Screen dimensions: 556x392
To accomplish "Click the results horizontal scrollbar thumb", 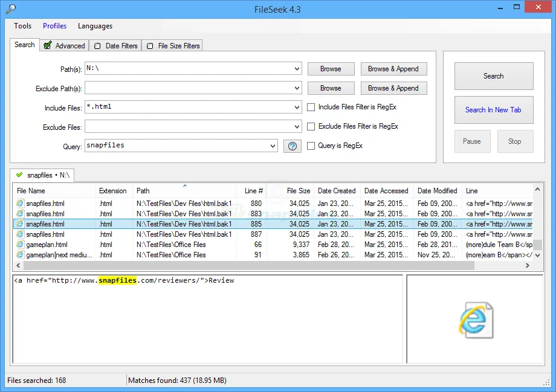I will 249,265.
